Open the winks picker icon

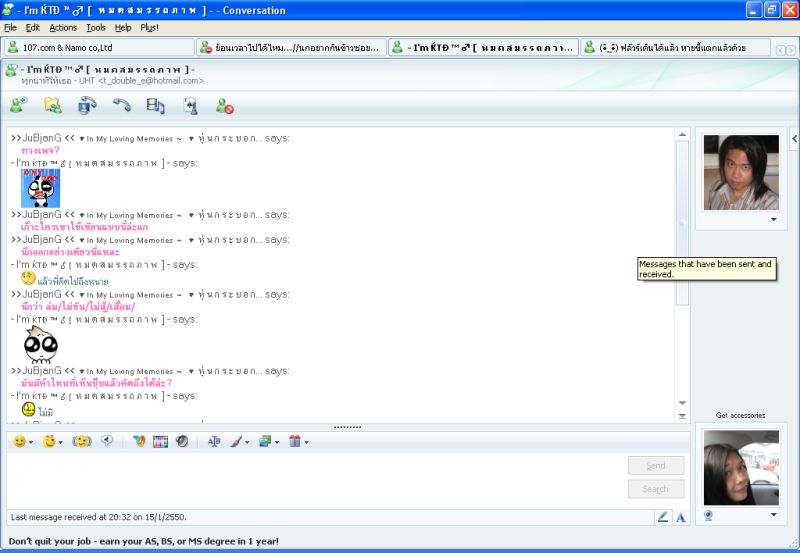(x=49, y=441)
